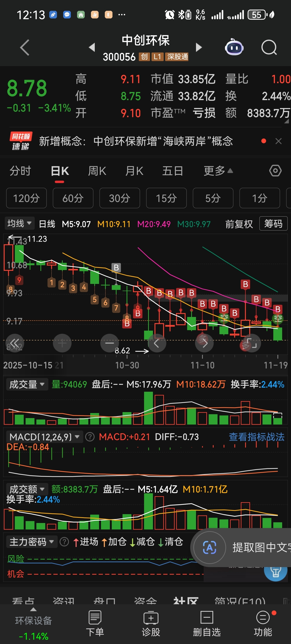Tap the 深股通 tag

tap(177, 57)
